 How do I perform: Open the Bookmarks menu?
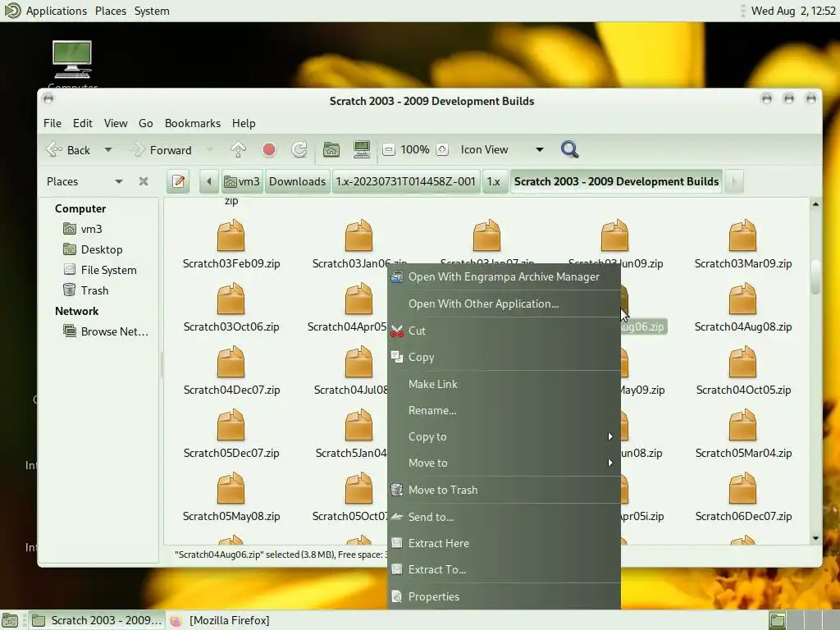[193, 123]
